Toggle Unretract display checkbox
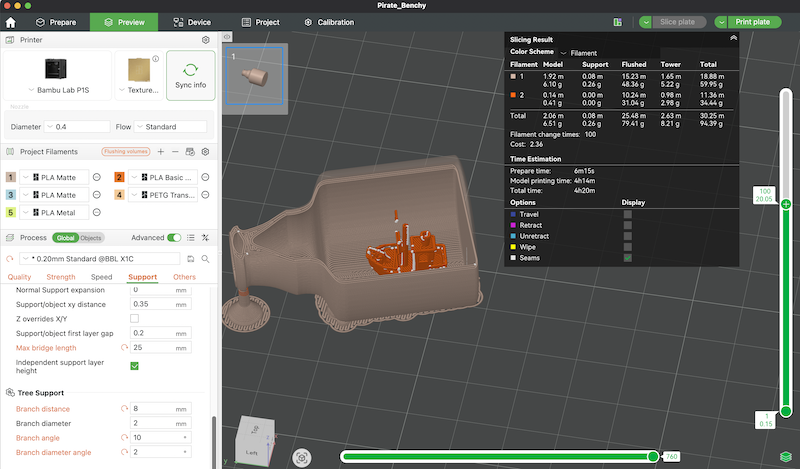The image size is (800, 469). tap(628, 236)
